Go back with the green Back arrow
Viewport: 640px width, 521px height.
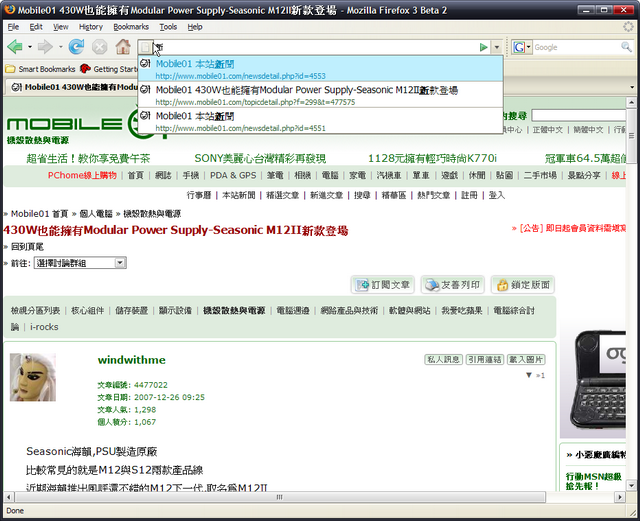click(x=15, y=47)
